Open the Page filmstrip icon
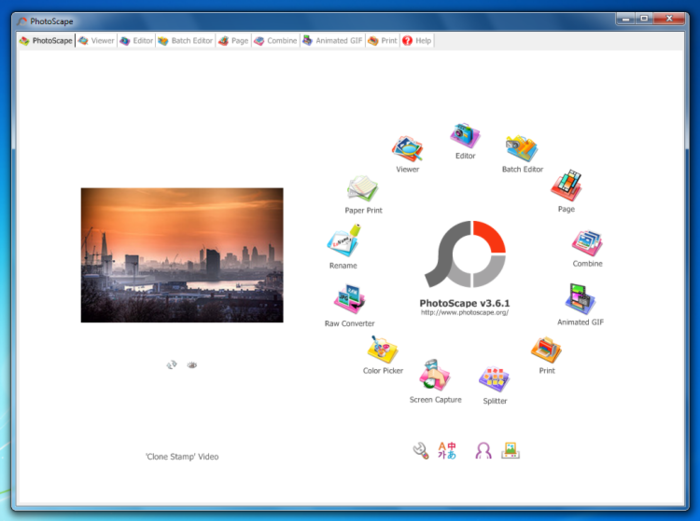700x521 pixels. click(x=566, y=185)
